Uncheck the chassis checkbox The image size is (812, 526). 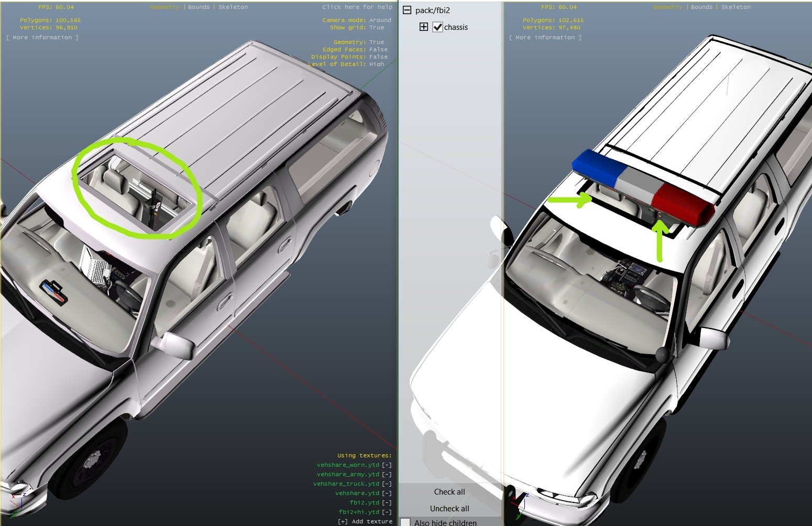point(437,27)
